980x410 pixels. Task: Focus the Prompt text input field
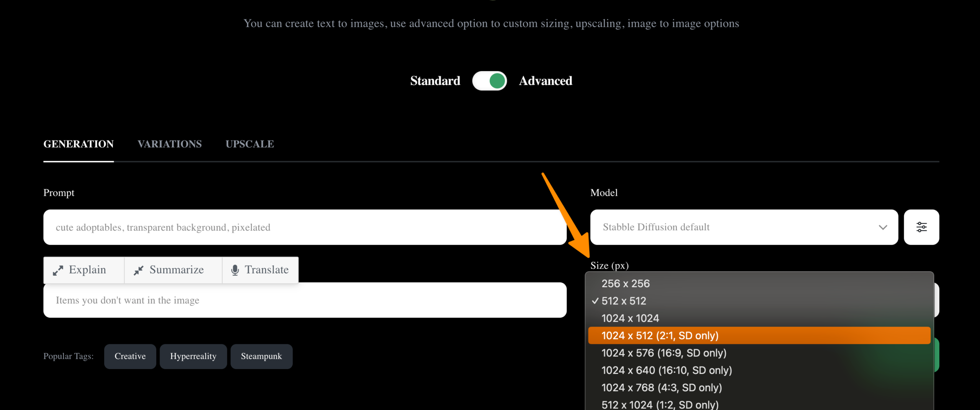pos(305,227)
